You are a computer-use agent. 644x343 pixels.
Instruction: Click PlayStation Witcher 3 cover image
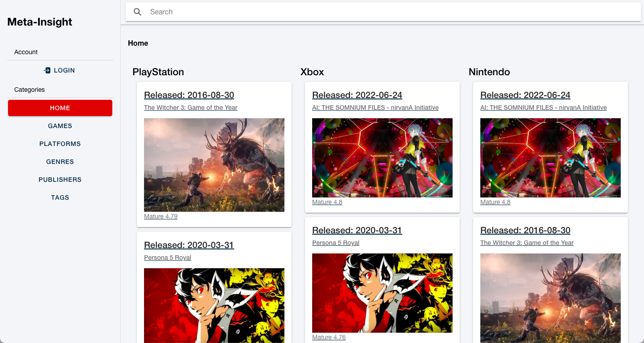214,165
